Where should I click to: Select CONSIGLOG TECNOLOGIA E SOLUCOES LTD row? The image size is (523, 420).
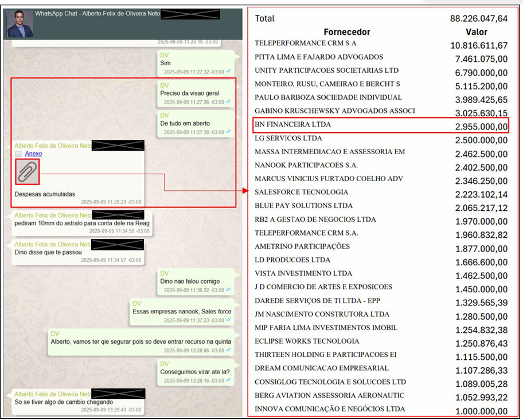[x=381, y=383]
